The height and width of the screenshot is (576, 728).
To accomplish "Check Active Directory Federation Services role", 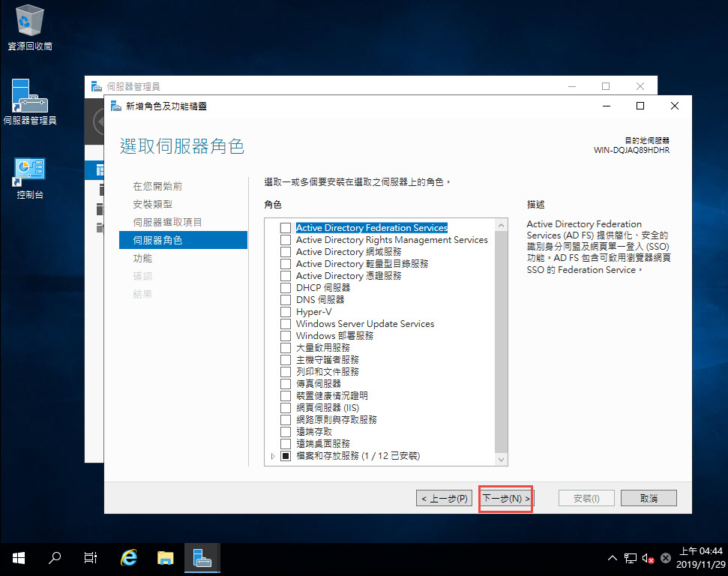I will [286, 228].
